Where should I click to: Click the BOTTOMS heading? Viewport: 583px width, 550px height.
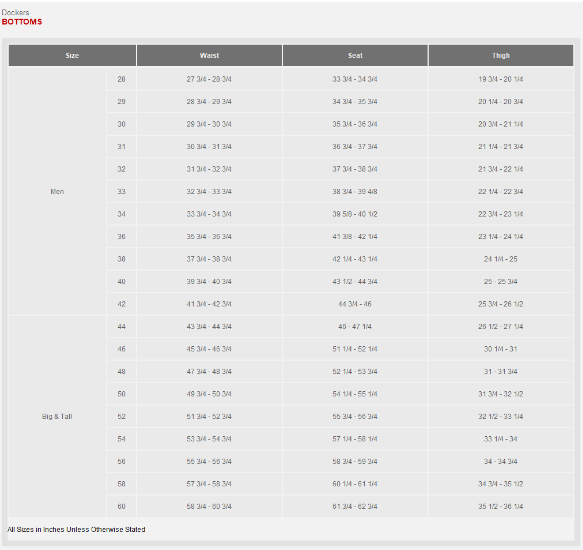pos(22,22)
